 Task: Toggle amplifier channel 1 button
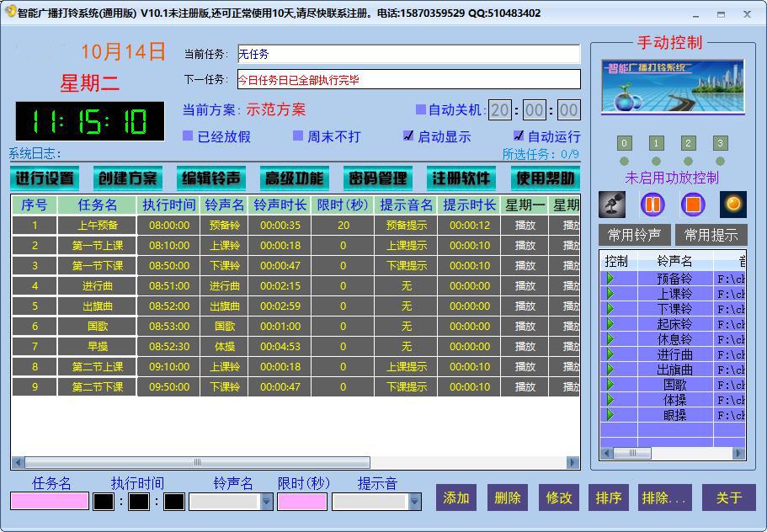(x=656, y=143)
